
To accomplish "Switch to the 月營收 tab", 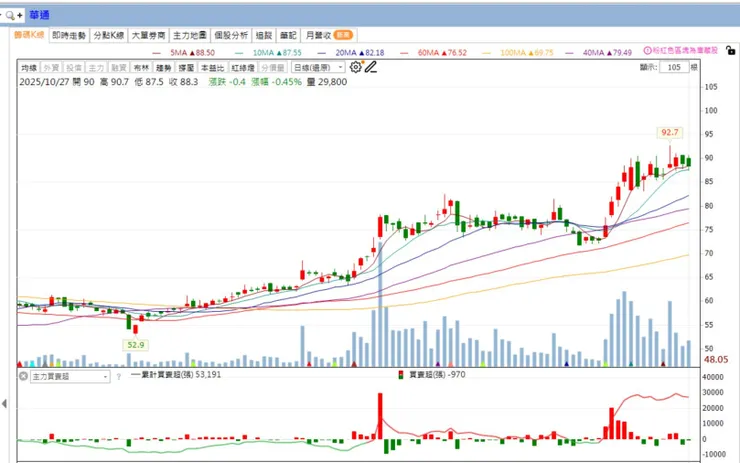I will pyautogui.click(x=329, y=35).
